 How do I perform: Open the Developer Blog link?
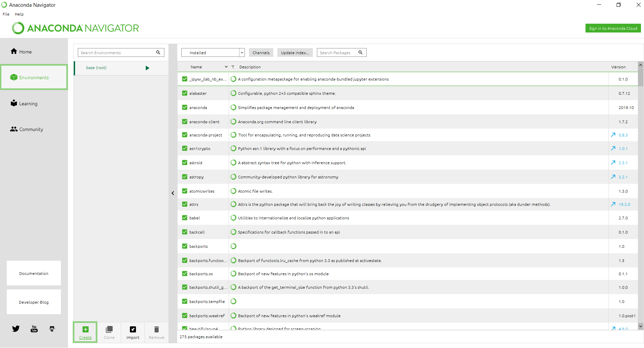34,302
